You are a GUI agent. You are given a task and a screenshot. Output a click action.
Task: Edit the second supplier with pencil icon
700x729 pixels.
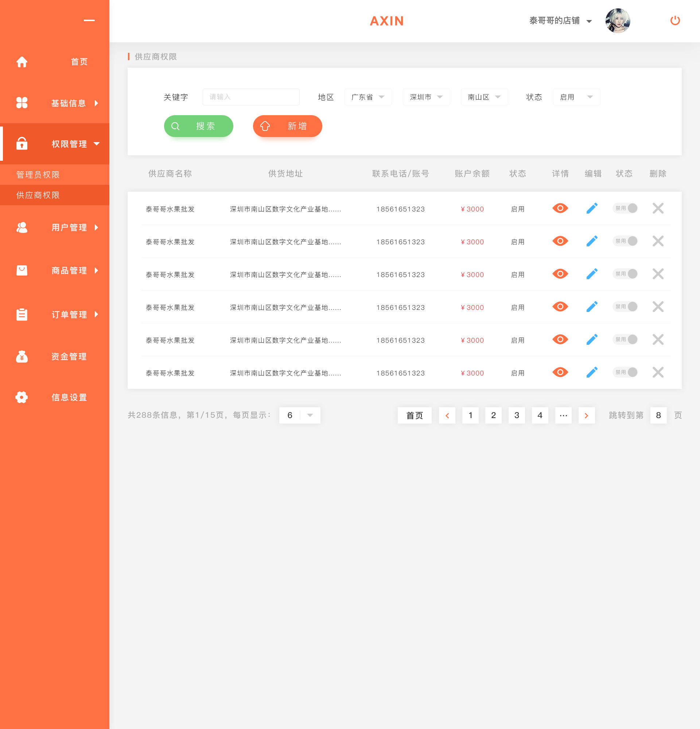[592, 241]
